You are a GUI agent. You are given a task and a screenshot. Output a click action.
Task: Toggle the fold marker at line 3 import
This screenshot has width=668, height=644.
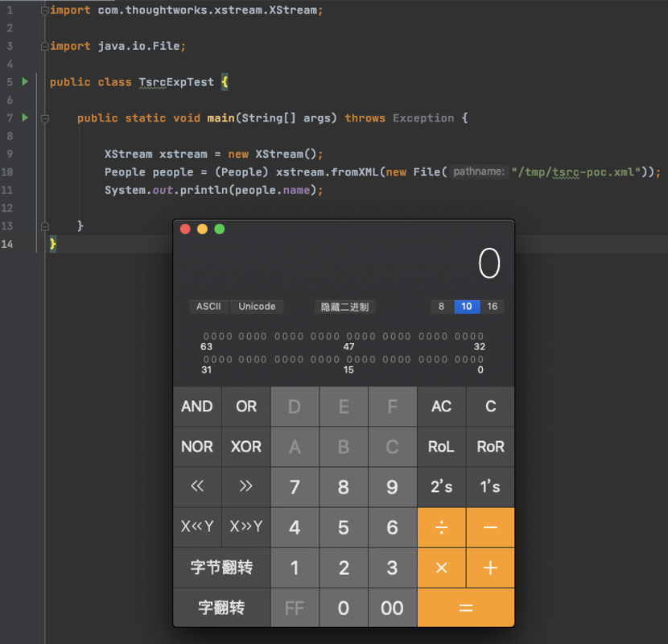45,47
